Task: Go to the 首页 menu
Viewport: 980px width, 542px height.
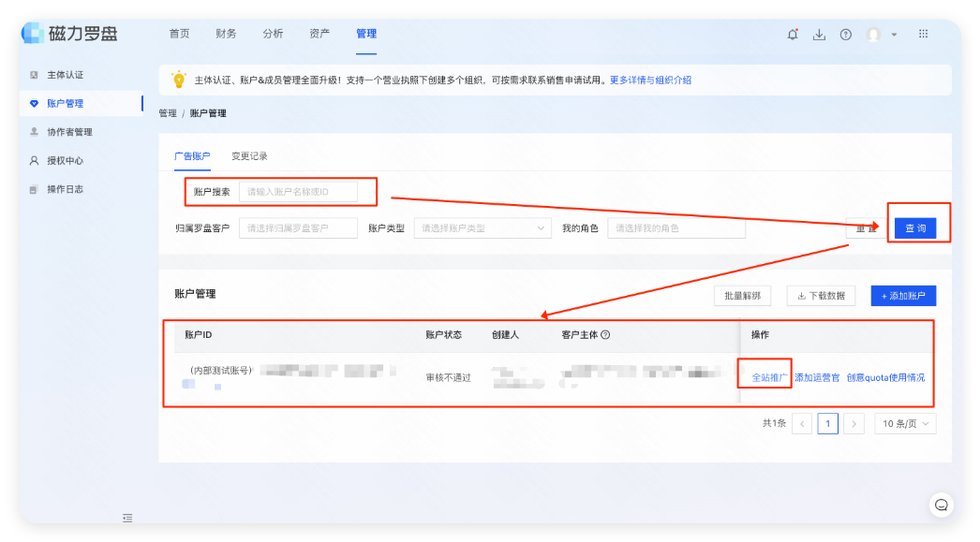Action: coord(179,34)
